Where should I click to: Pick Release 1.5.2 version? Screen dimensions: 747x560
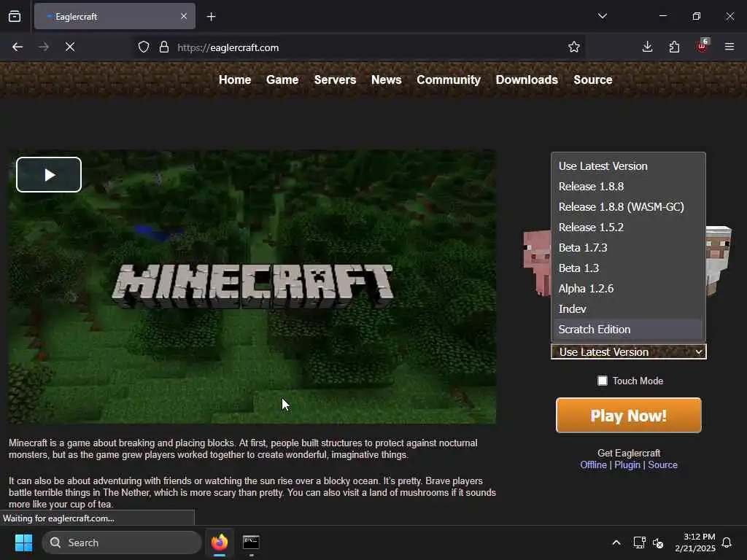(x=628, y=227)
